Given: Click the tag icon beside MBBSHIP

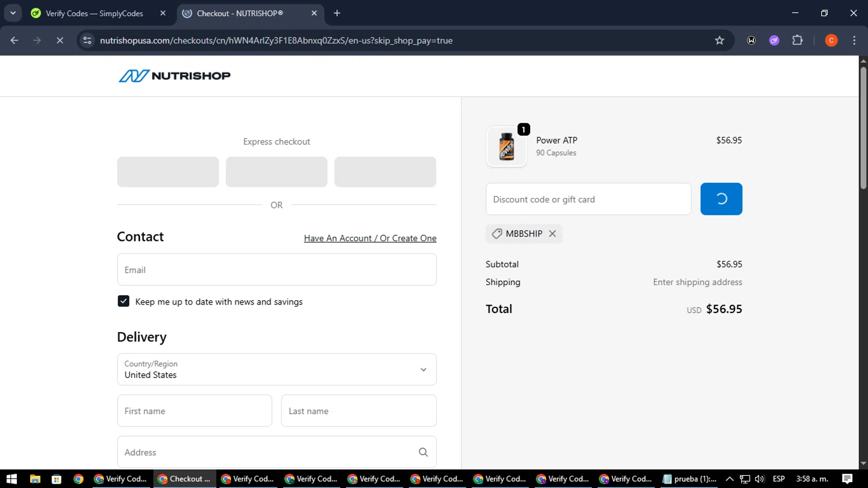Looking at the screenshot, I should click(x=496, y=234).
